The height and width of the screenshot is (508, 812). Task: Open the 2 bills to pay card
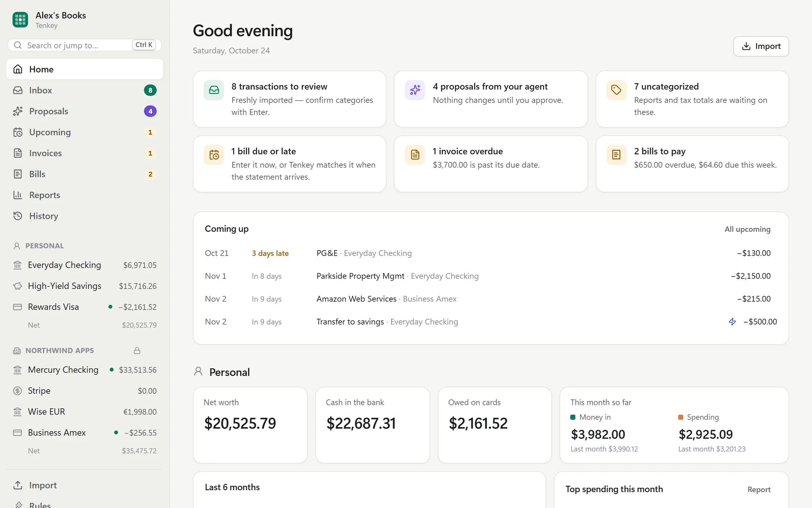tap(692, 164)
